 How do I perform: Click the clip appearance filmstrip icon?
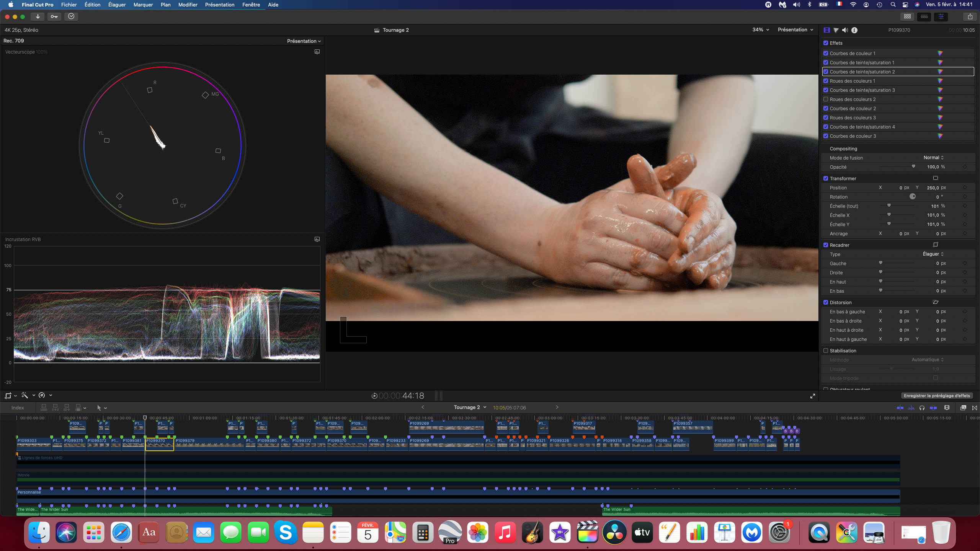tap(947, 408)
